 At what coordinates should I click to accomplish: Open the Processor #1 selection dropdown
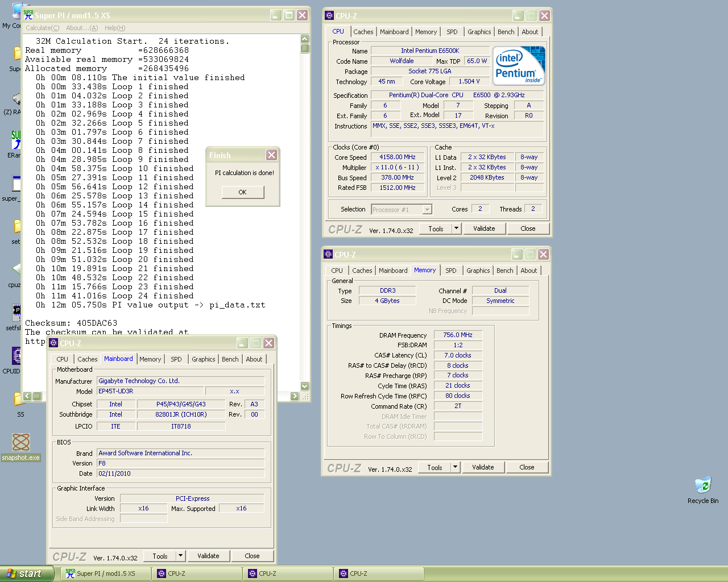401,210
